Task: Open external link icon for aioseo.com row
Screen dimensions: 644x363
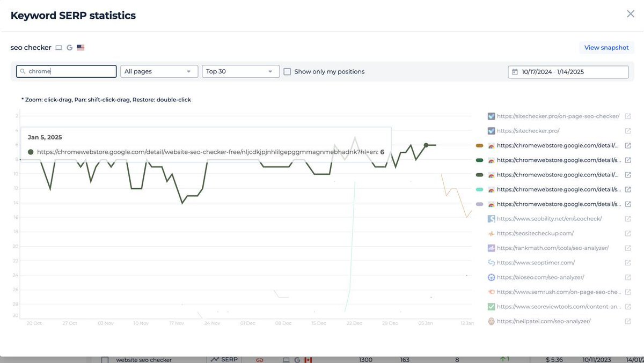Action: [x=628, y=277]
